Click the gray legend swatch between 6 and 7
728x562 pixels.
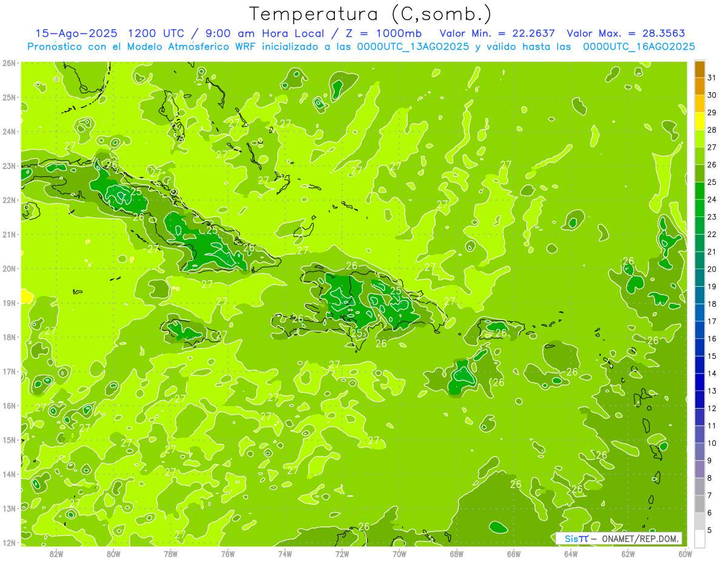(x=699, y=504)
